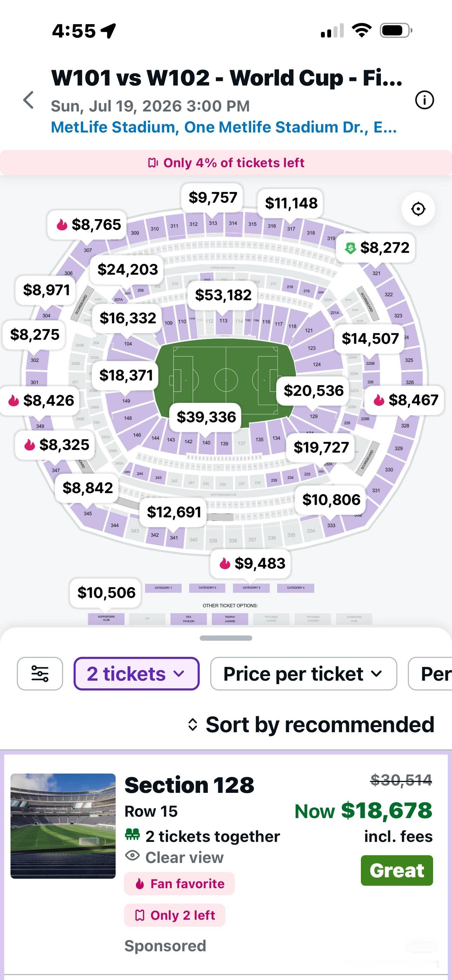Open the Section 128 seat view thumbnail

63,826
